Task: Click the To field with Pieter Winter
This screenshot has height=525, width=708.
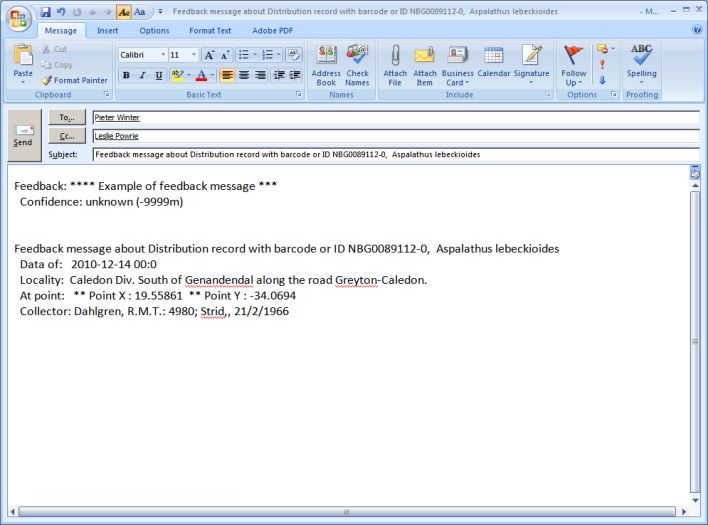Action: 396,118
